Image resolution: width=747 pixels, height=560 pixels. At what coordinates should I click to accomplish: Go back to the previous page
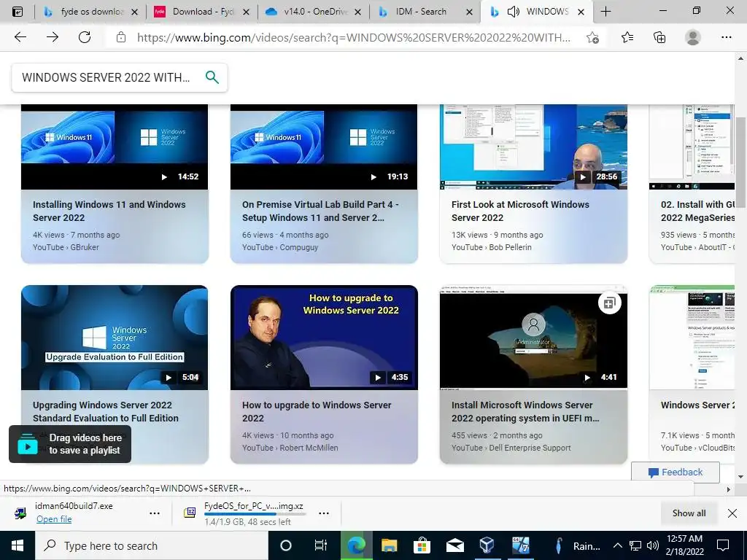tap(20, 37)
